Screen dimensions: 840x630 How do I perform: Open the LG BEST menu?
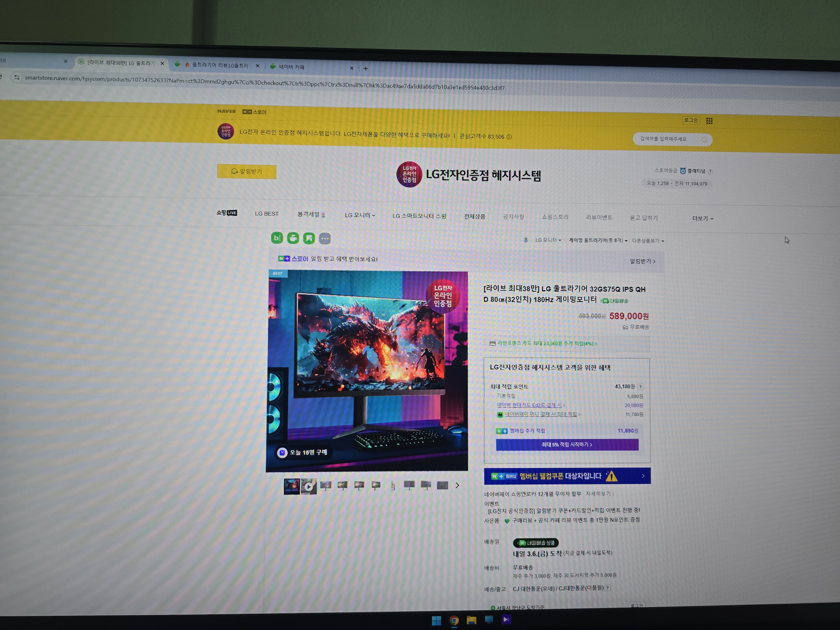pos(266,214)
